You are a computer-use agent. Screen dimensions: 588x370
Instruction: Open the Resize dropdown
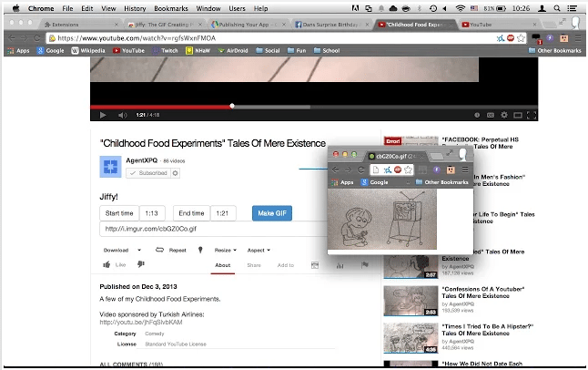(x=226, y=251)
